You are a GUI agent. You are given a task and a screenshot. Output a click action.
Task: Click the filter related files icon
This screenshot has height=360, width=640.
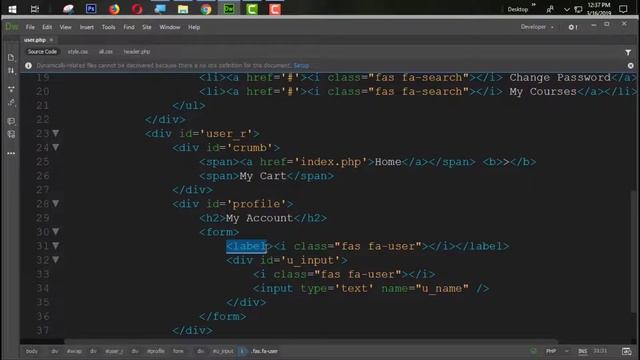628,52
